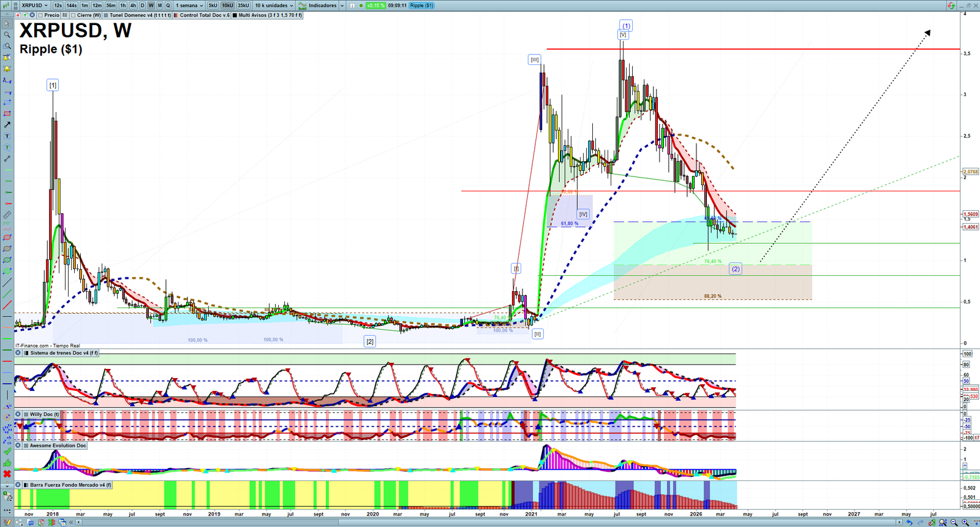Pick the red ellipse drawing tool

click(7, 238)
